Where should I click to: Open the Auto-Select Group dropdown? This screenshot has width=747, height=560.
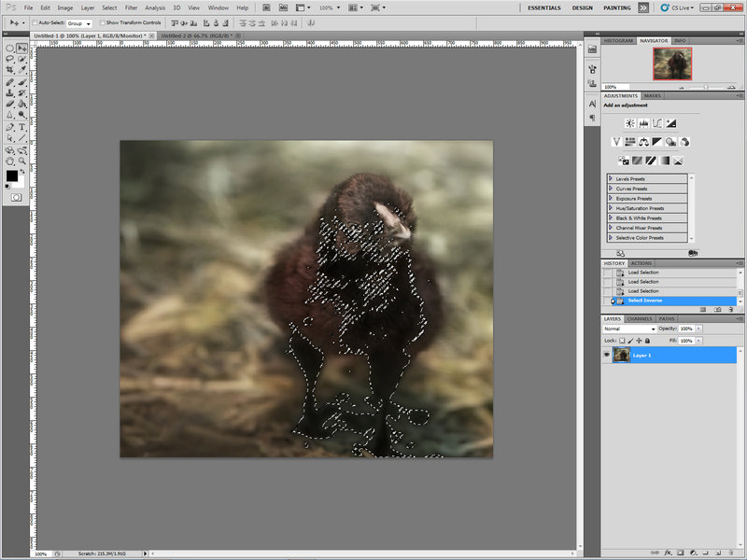[x=79, y=22]
